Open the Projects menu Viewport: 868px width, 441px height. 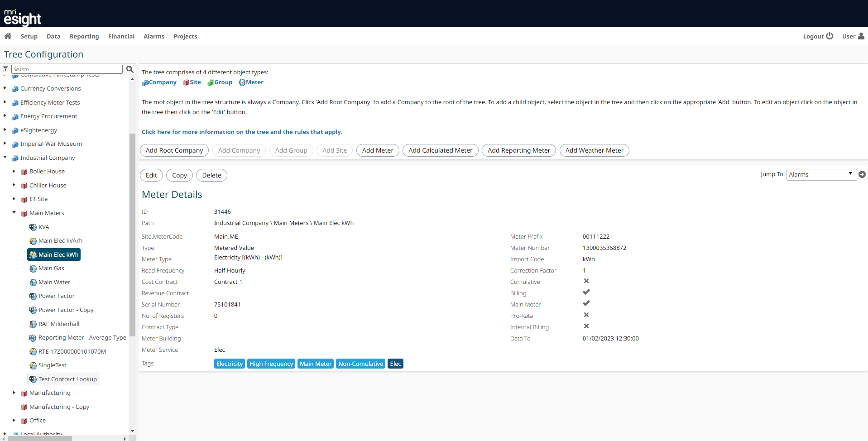[x=185, y=36]
